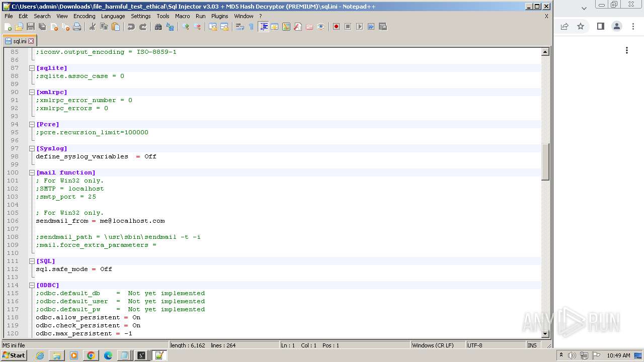
Task: Zoom out using the toolbar icon
Action: pos(197,27)
